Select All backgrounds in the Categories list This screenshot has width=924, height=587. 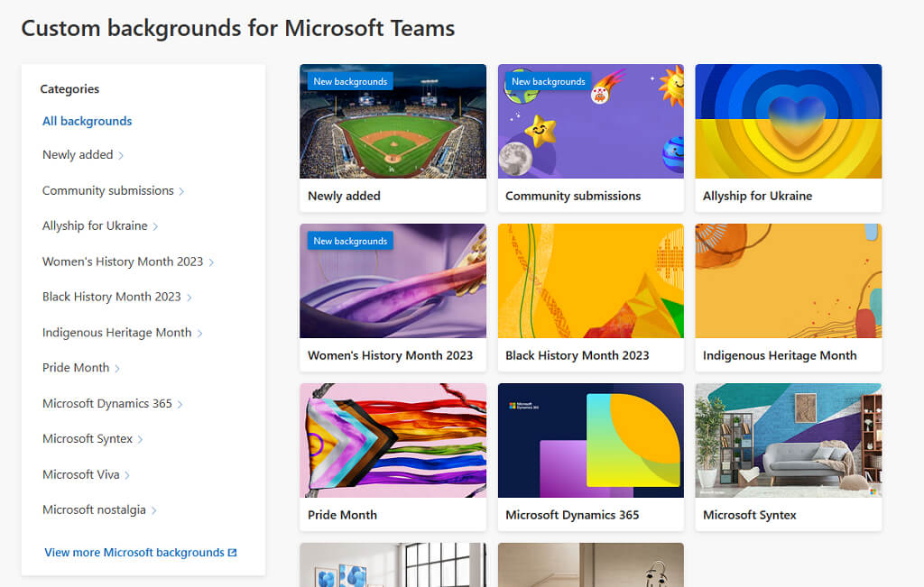tap(87, 121)
